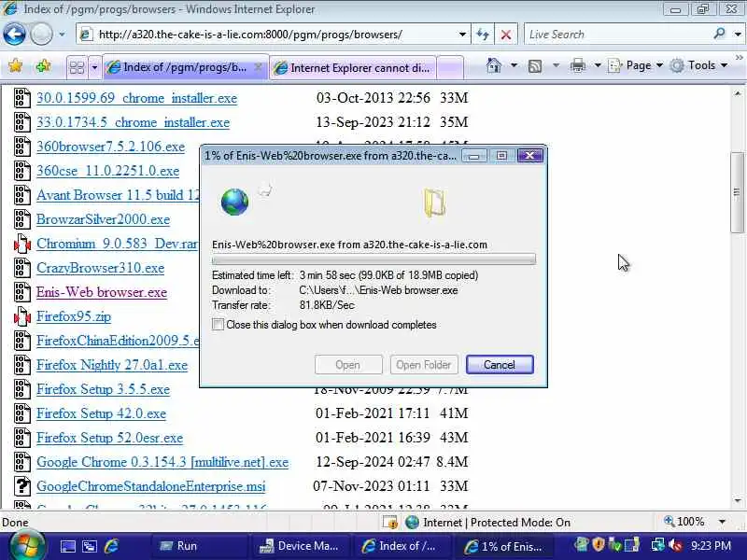Click Internet | Protected Mode: On zone indicator
Viewport: 747px width, 560px height.
tap(488, 523)
